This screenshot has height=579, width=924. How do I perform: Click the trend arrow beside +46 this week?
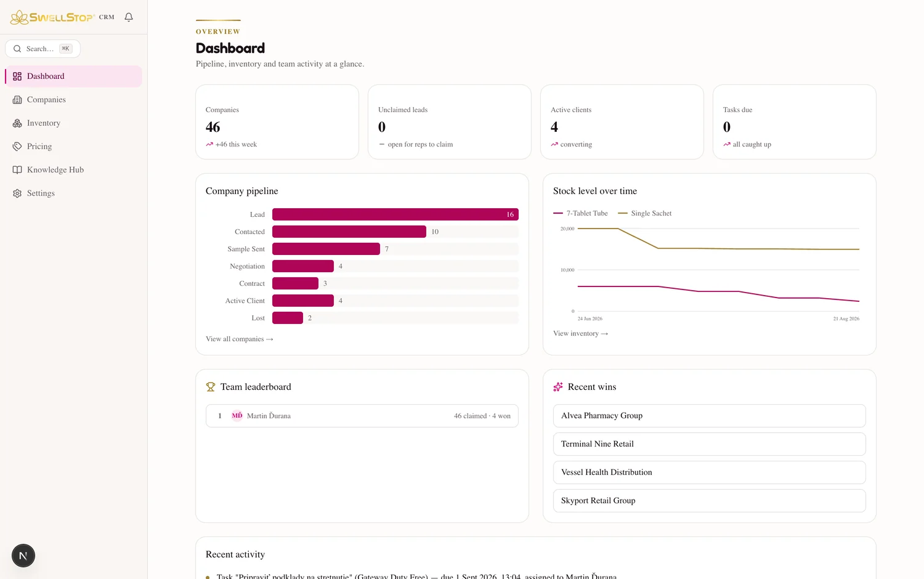[209, 144]
